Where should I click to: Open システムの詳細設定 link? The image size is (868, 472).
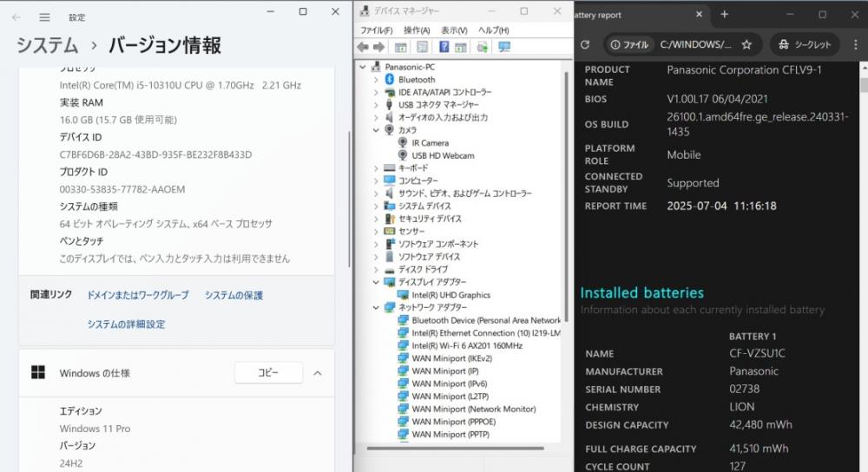(126, 324)
